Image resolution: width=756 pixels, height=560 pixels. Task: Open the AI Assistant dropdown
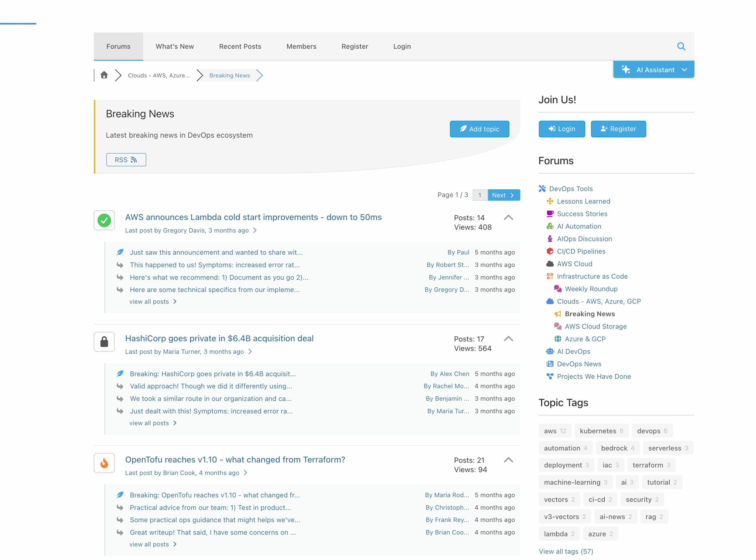[653, 70]
